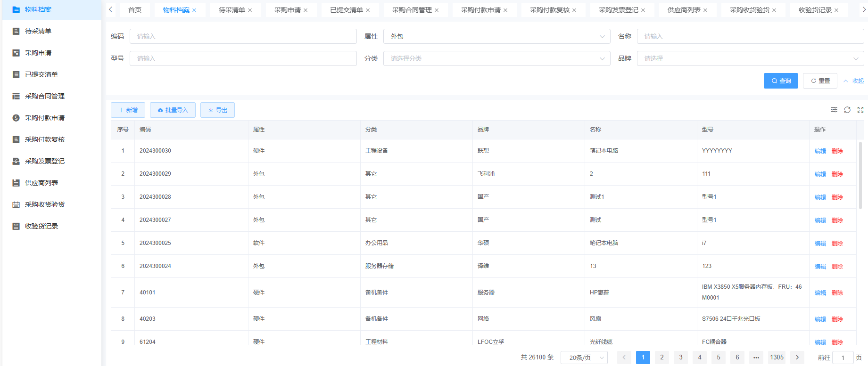The image size is (868, 366).
Task: Expand the 分类 selection dropdown
Action: (x=497, y=58)
